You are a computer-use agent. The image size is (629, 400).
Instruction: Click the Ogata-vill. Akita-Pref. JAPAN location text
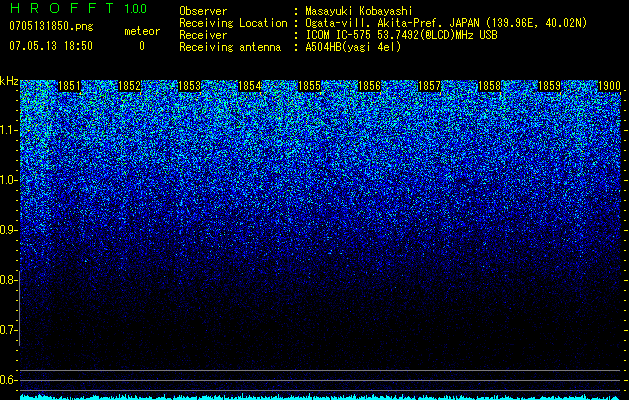(x=446, y=23)
